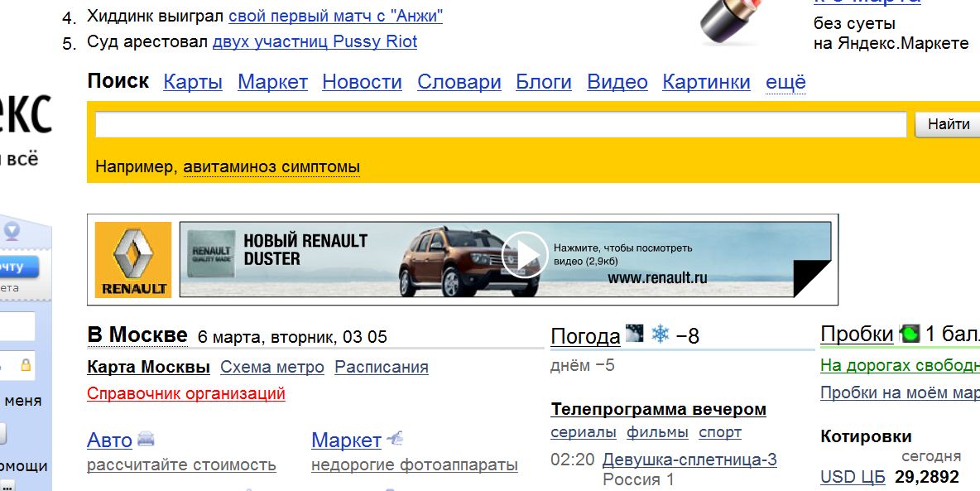Click the днём −5 forecast text

583,365
